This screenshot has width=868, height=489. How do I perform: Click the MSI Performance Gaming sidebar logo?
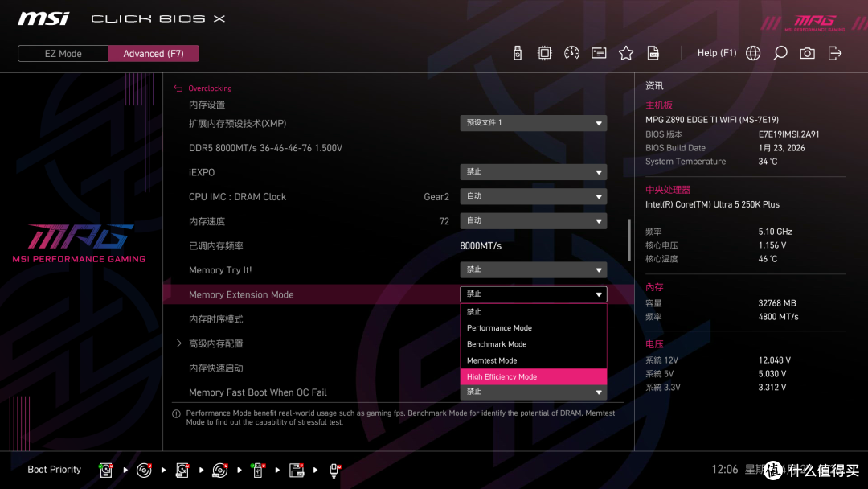pyautogui.click(x=79, y=243)
